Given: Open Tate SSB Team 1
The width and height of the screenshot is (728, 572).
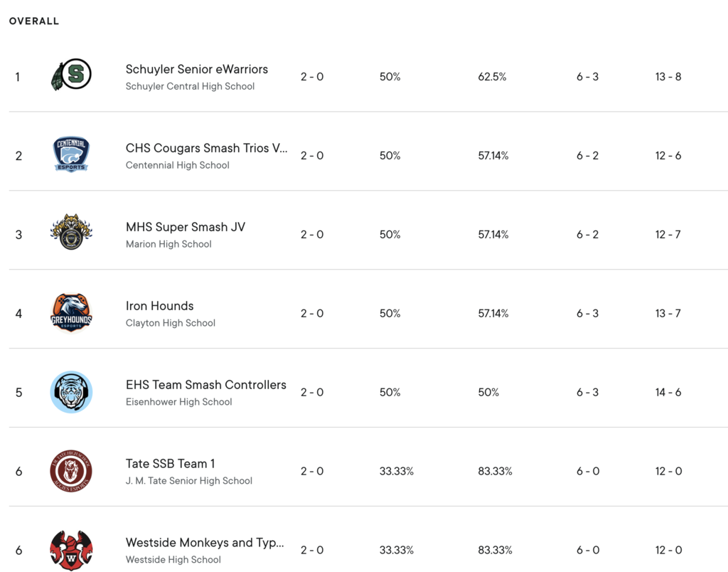Looking at the screenshot, I should (170, 464).
